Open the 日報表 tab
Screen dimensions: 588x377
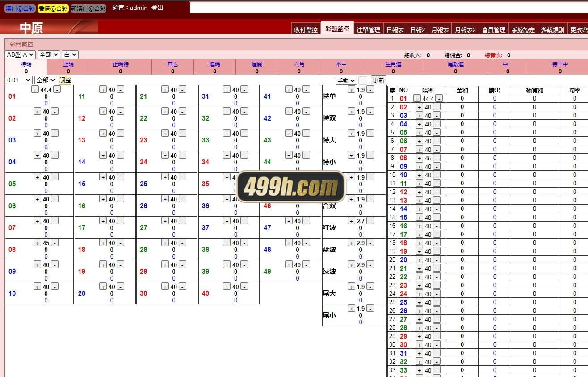click(395, 29)
